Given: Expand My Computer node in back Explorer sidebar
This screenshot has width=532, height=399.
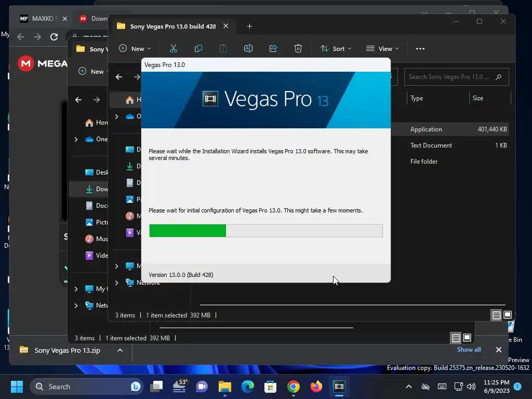Looking at the screenshot, I should [76, 289].
